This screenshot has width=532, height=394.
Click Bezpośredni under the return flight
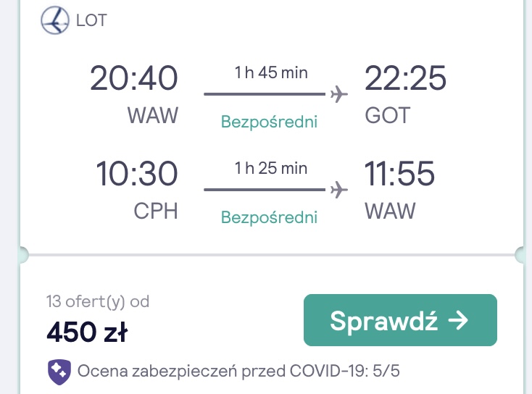pyautogui.click(x=270, y=217)
